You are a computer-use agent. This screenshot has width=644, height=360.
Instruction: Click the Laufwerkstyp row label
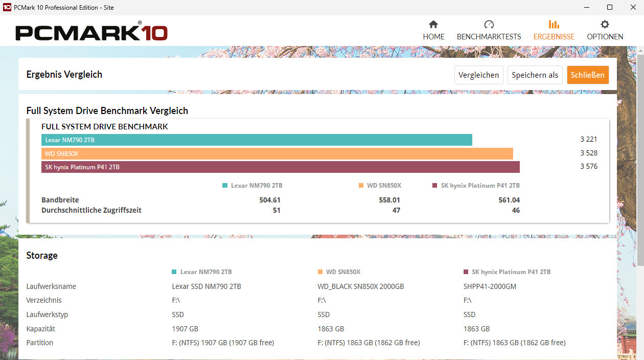coord(47,314)
